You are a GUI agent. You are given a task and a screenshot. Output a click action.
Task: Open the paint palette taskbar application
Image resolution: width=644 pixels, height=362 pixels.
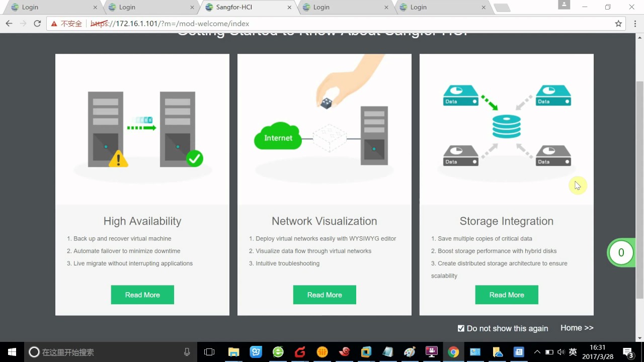[x=410, y=352]
